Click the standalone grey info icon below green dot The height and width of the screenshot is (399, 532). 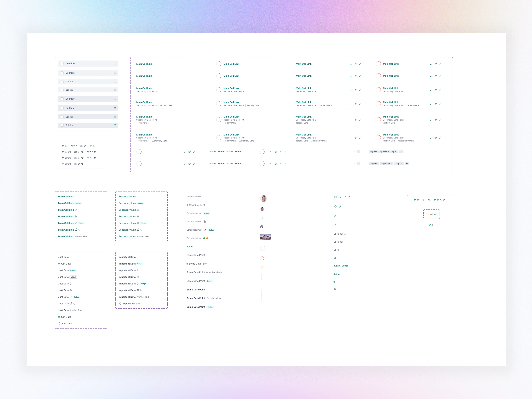pos(335,289)
